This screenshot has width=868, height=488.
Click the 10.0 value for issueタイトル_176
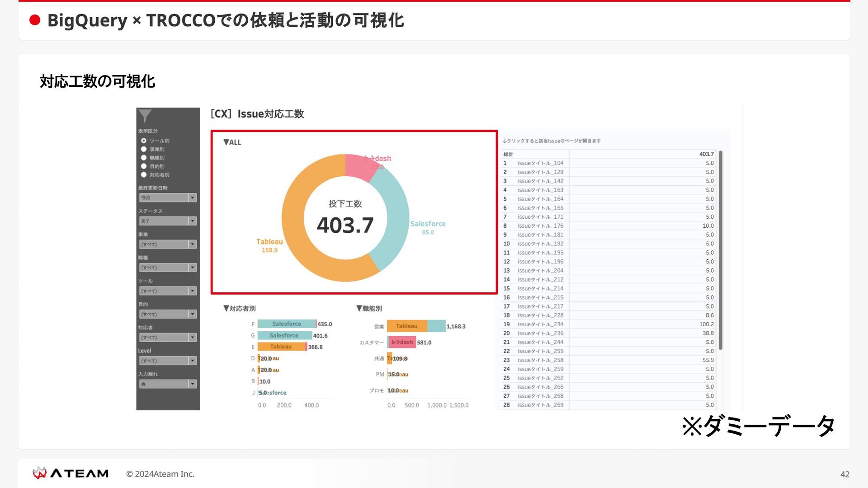click(708, 226)
